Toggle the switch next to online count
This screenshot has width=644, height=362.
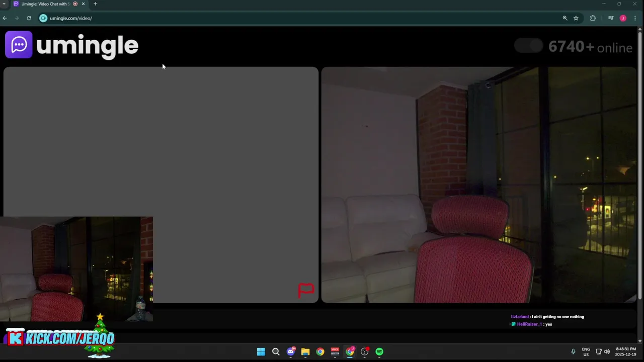(528, 46)
